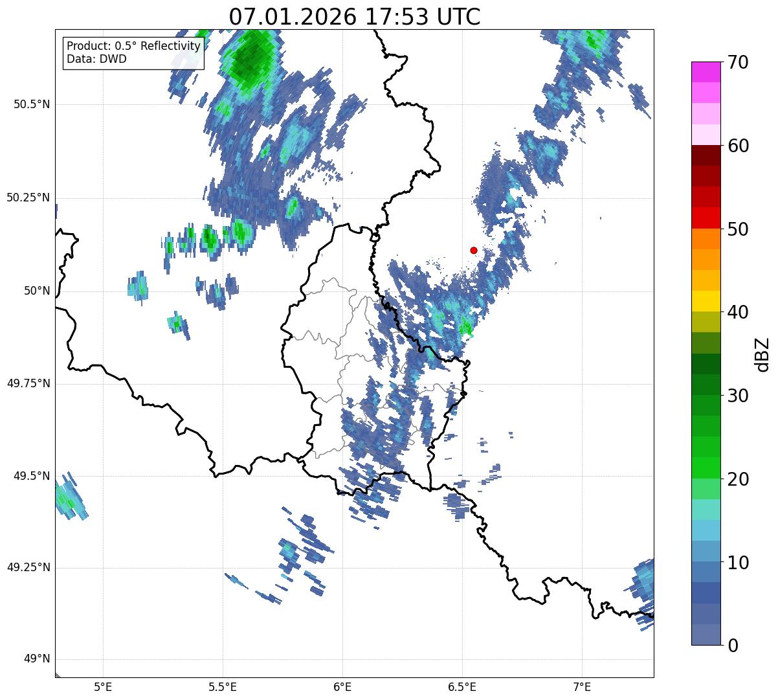
Task: Pick the magenta top colorbar segment
Action: [x=706, y=72]
